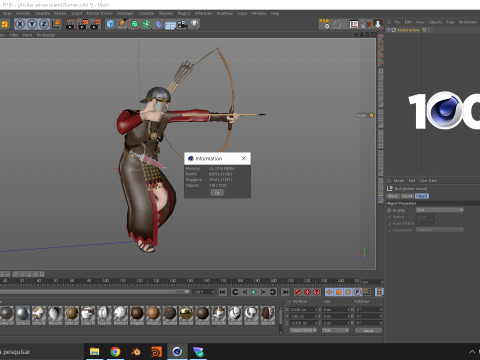Toggle Z-axis lock in toolbar
This screenshot has width=480, height=360.
click(x=44, y=24)
